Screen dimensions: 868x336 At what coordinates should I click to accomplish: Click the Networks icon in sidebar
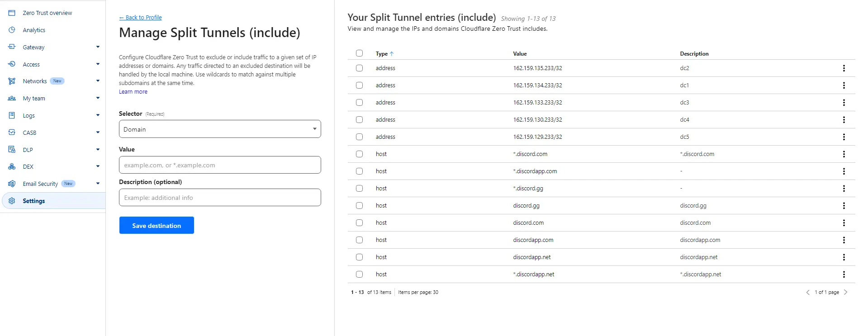12,81
